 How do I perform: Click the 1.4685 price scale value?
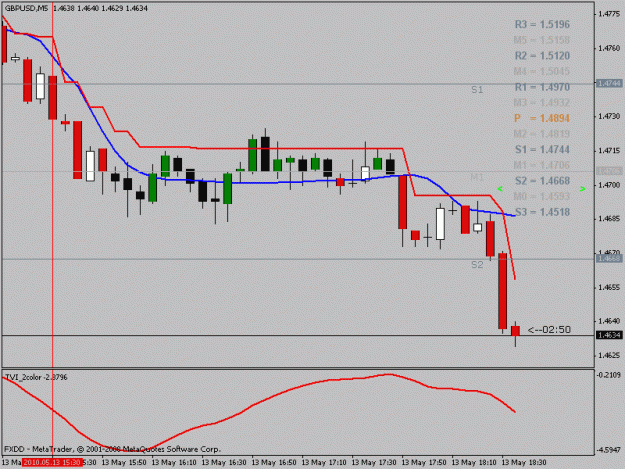[609, 219]
